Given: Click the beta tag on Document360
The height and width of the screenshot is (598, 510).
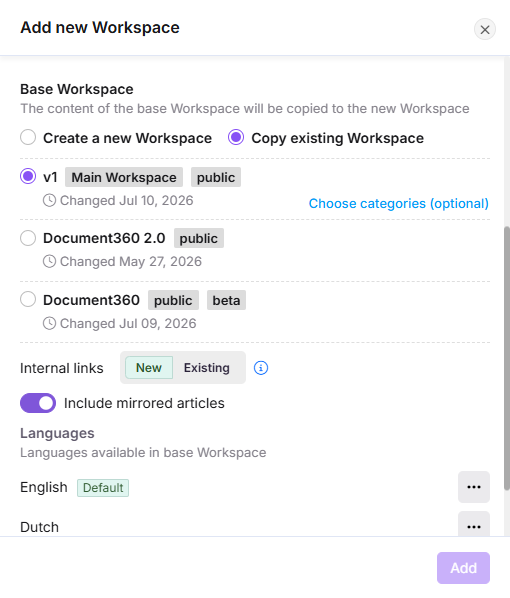Looking at the screenshot, I should [x=227, y=300].
